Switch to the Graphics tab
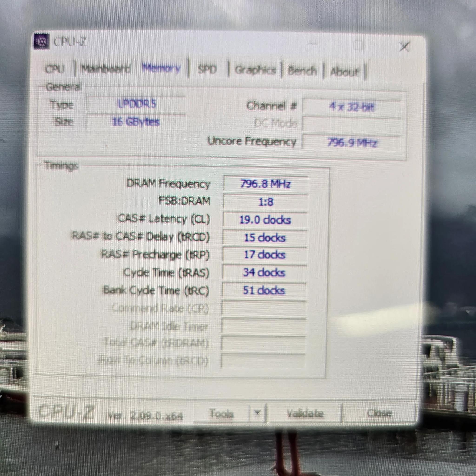 255,70
